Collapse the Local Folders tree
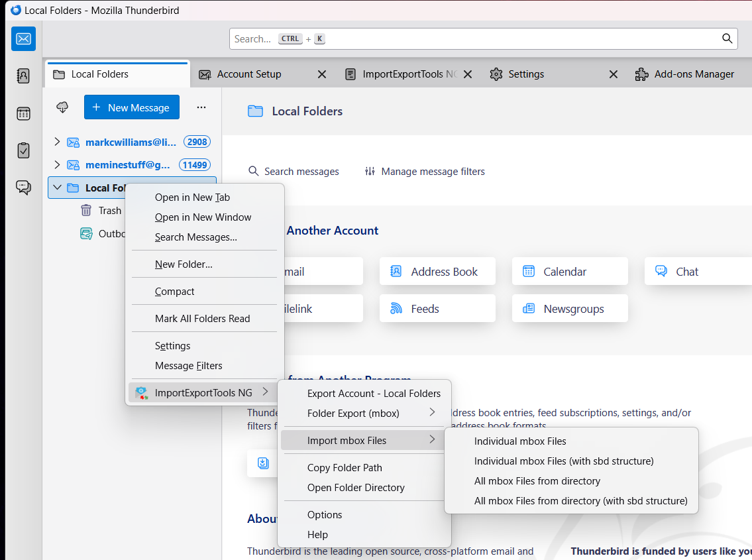 57,188
